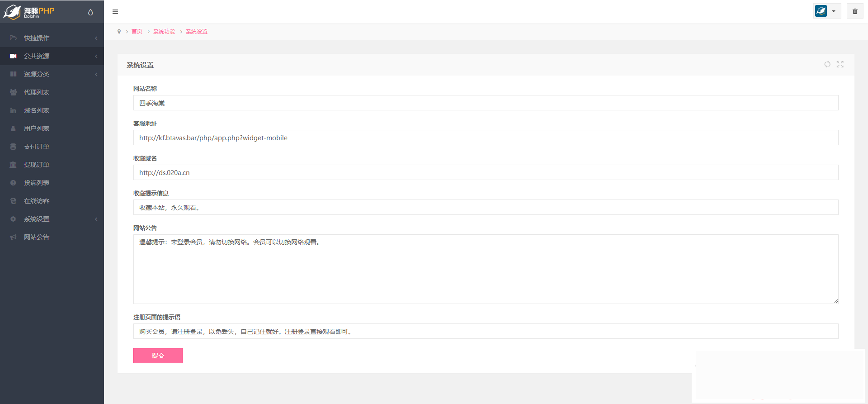Expand the 资源分类 sidebar menu
868x404 pixels.
[x=52, y=74]
